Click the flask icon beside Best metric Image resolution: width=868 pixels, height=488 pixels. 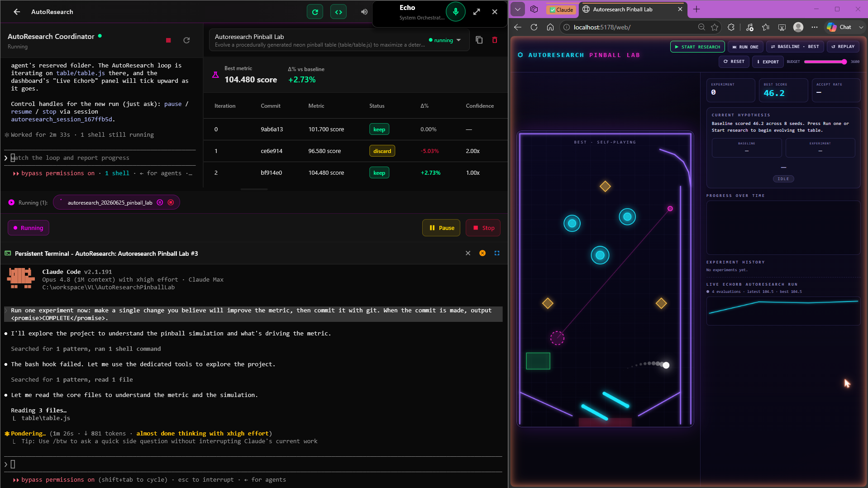[215, 75]
